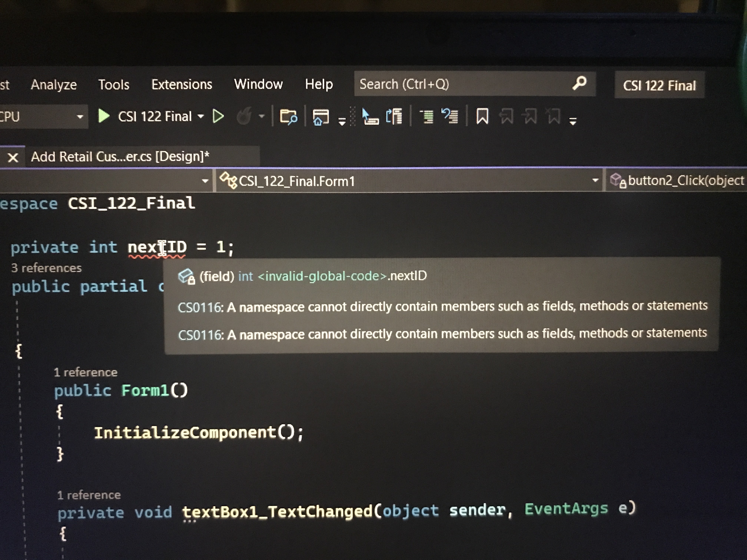The image size is (747, 560).
Task: Open the toolbar overflow options after the browser window icon
Action: tap(342, 121)
